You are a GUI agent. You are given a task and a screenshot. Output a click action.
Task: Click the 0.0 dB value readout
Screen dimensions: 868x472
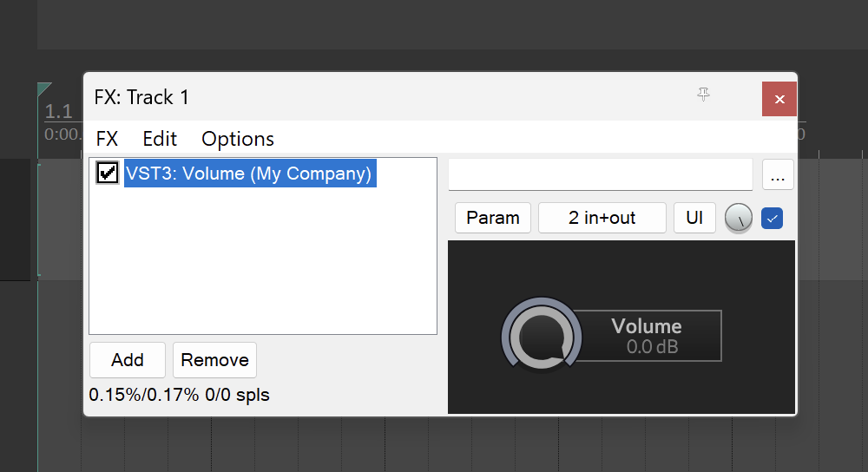[x=652, y=347]
